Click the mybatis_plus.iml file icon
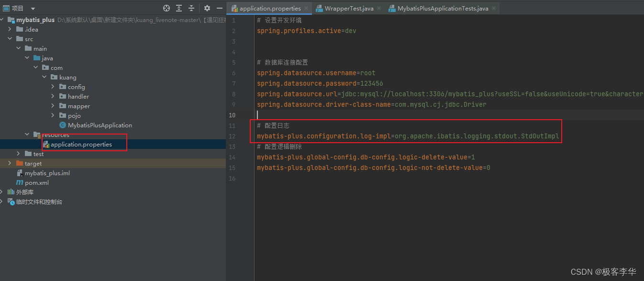The width and height of the screenshot is (644, 281). tap(20, 173)
